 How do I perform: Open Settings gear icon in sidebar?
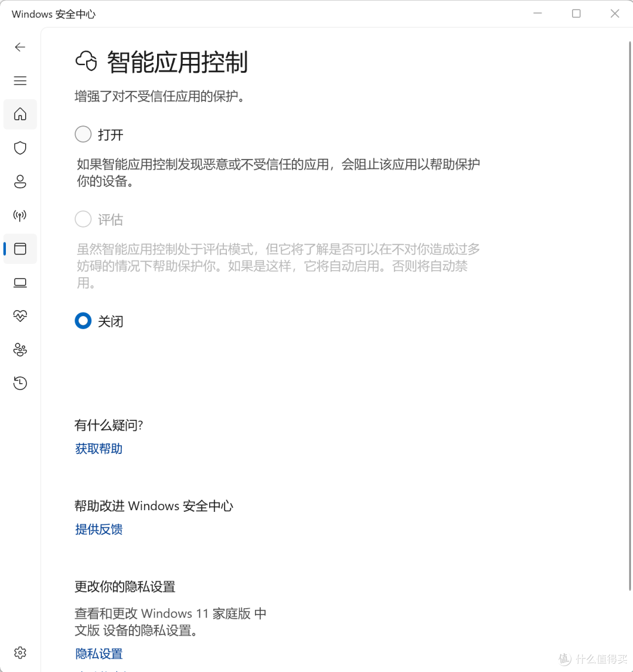point(20,653)
